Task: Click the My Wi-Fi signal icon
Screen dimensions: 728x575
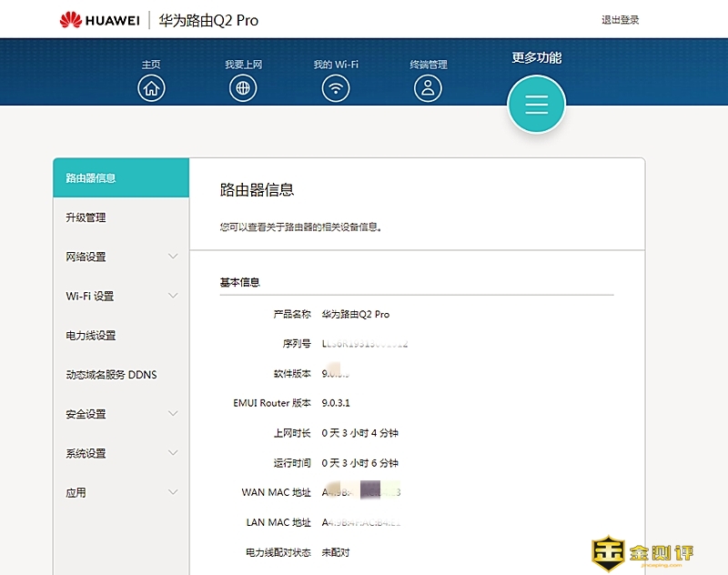Action: click(336, 87)
